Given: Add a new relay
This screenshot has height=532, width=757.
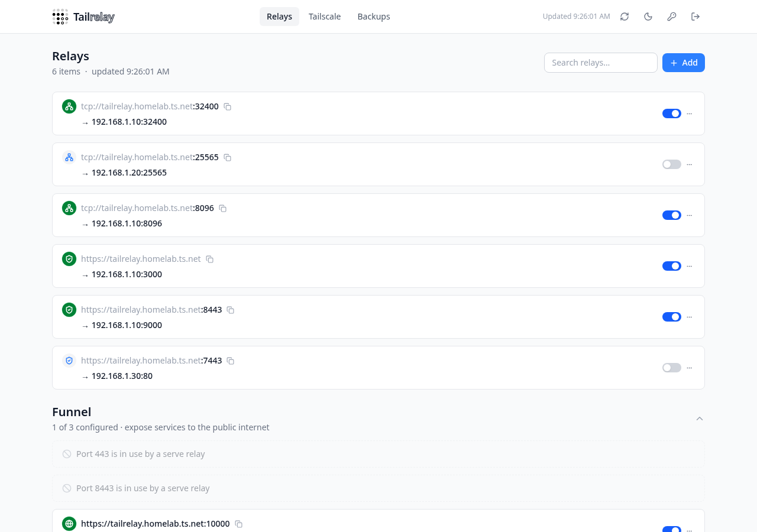Looking at the screenshot, I should coord(684,63).
